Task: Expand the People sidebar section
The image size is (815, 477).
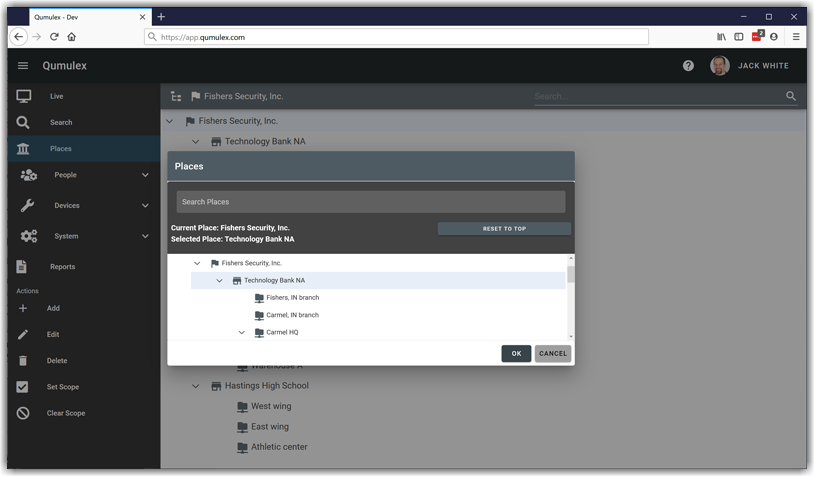Action: [145, 175]
